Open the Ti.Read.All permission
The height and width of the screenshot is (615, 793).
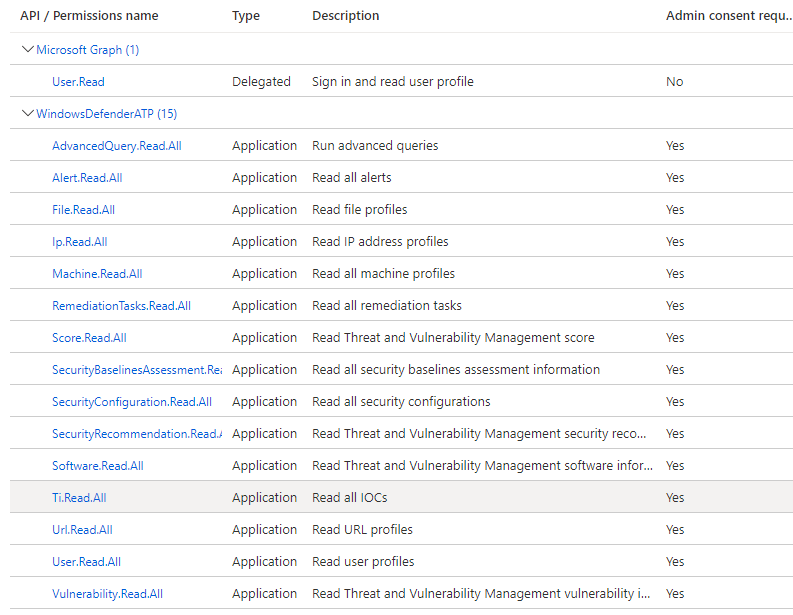79,498
